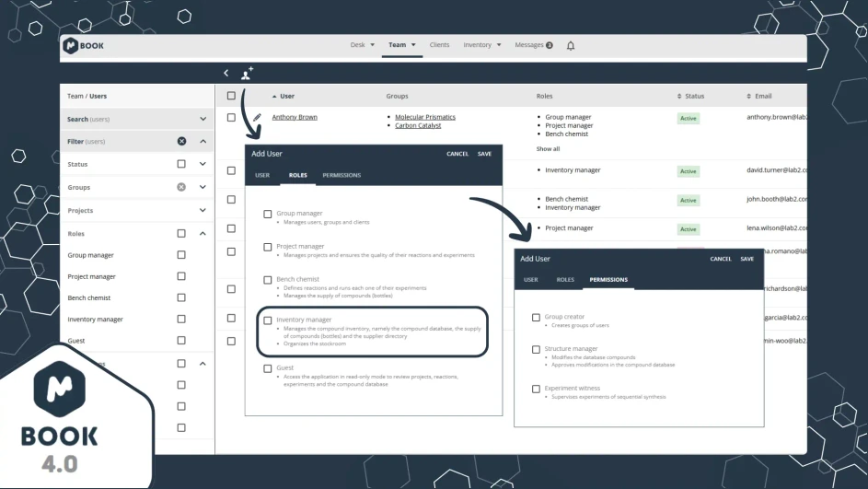Select Roles tab in roles dialog
This screenshot has height=489, width=868.
pyautogui.click(x=298, y=175)
